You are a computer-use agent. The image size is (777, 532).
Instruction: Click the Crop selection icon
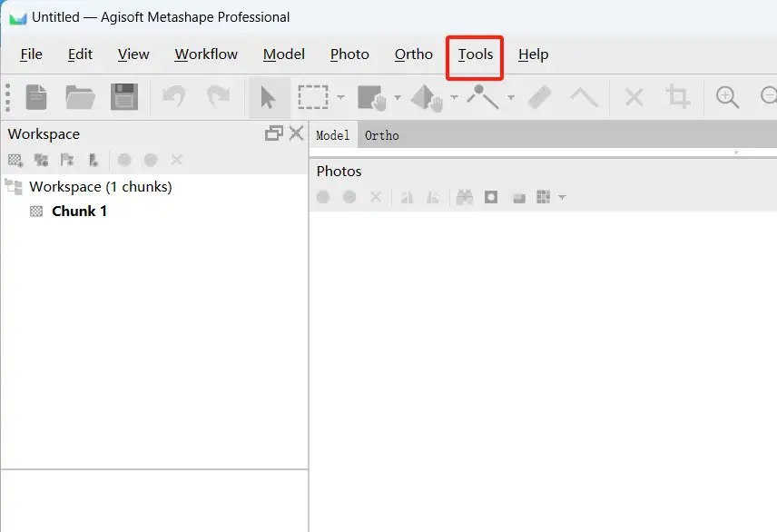point(677,97)
